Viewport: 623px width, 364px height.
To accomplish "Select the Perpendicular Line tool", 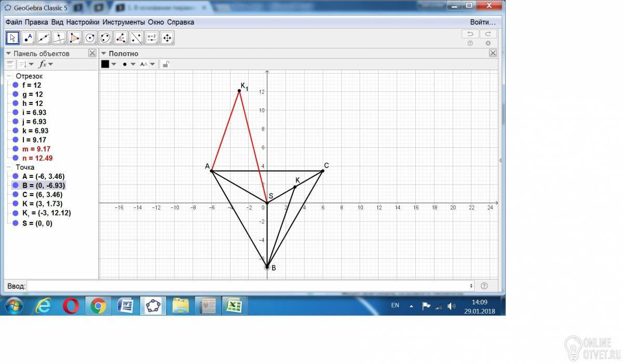I will [59, 37].
